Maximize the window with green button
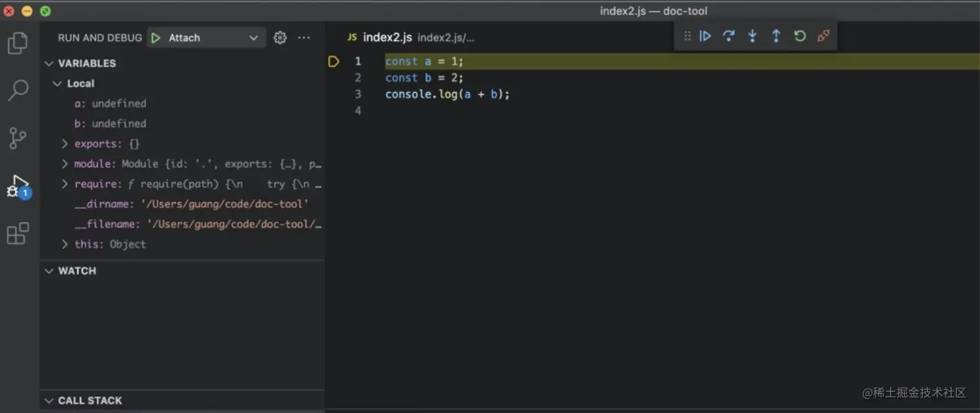The height and width of the screenshot is (413, 980). [45, 11]
